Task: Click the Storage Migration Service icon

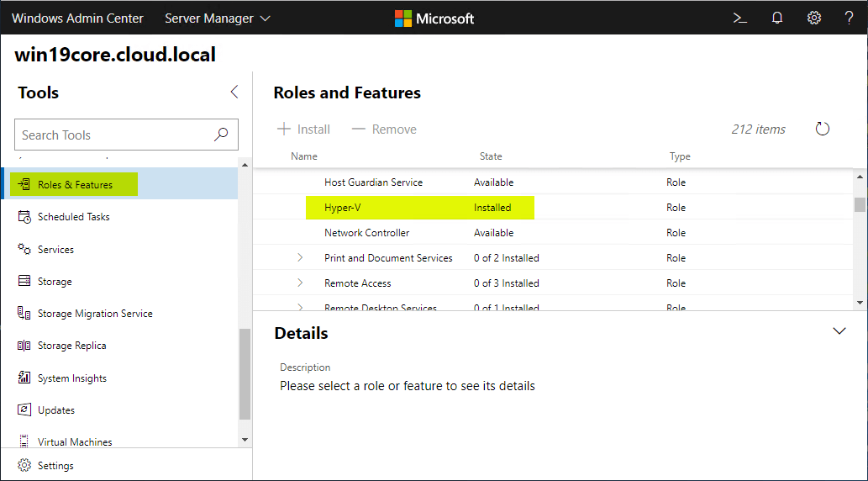Action: (x=24, y=313)
